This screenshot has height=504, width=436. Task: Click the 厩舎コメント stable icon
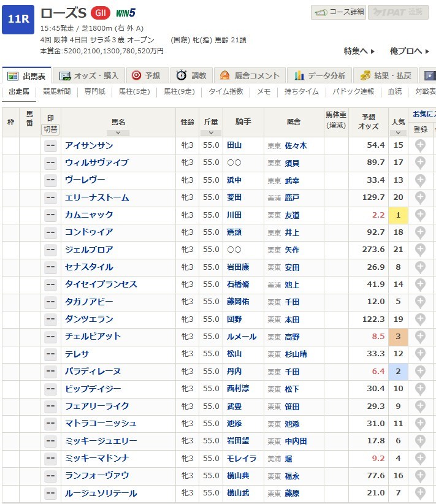click(225, 76)
